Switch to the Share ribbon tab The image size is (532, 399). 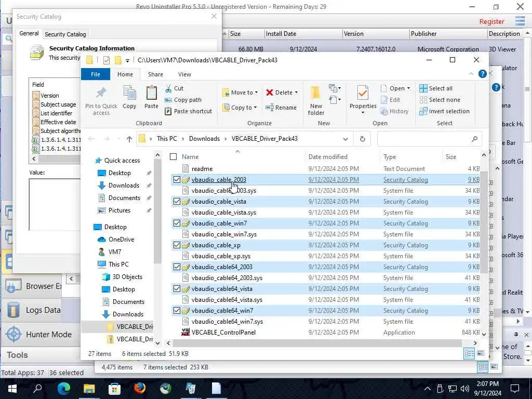[x=155, y=74]
